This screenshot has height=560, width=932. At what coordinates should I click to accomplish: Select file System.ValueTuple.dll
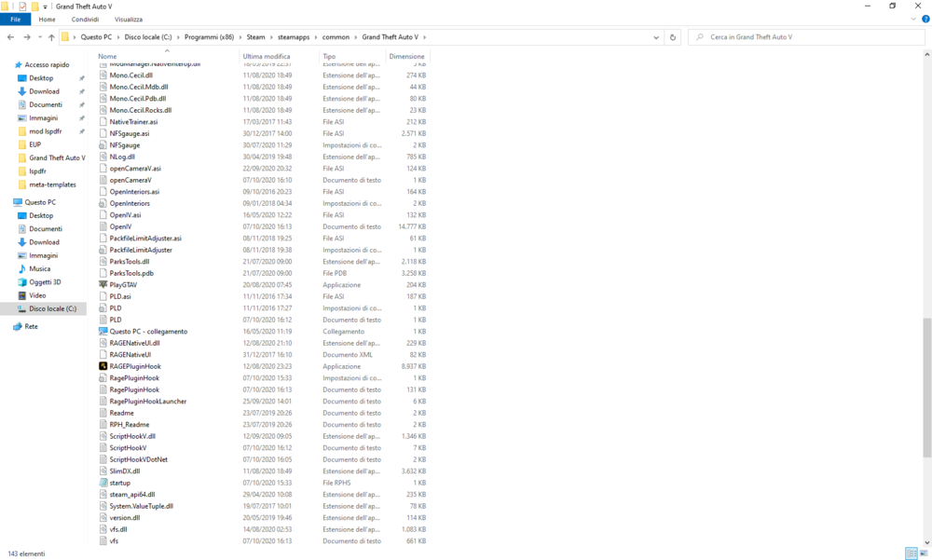(142, 506)
